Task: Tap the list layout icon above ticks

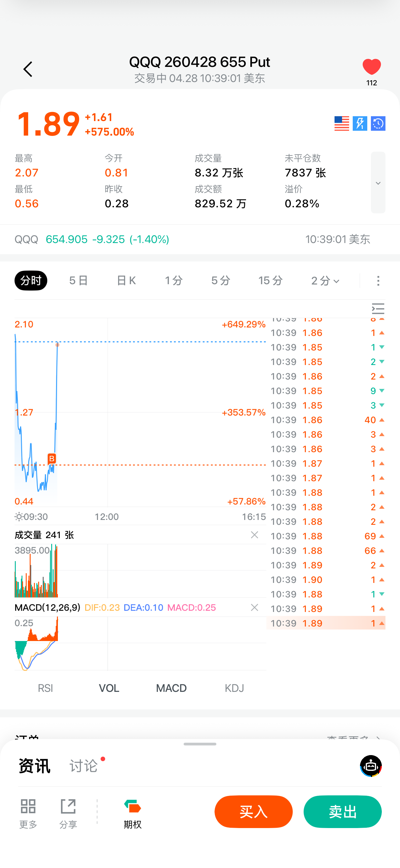Action: [378, 308]
